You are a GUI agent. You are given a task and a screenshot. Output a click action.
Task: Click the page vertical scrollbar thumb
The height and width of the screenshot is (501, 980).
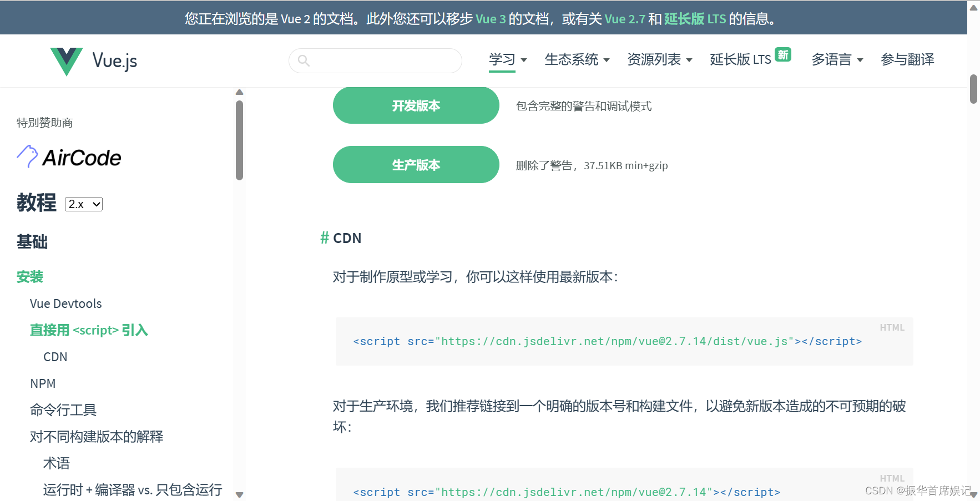(973, 89)
